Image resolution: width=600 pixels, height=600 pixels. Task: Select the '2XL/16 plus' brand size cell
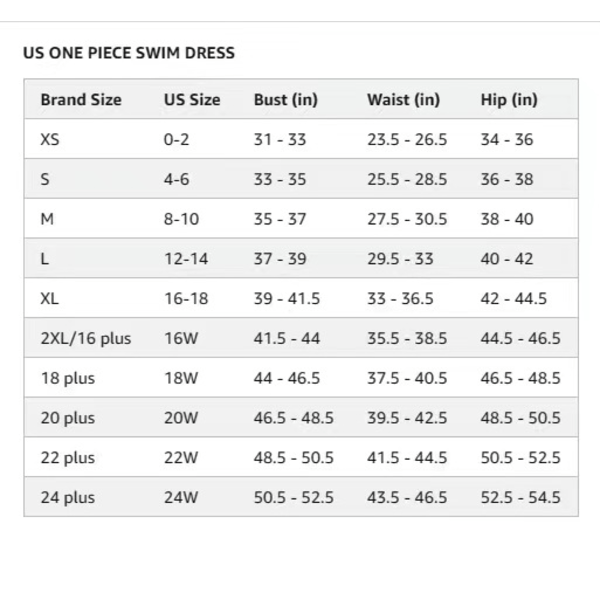click(x=86, y=338)
